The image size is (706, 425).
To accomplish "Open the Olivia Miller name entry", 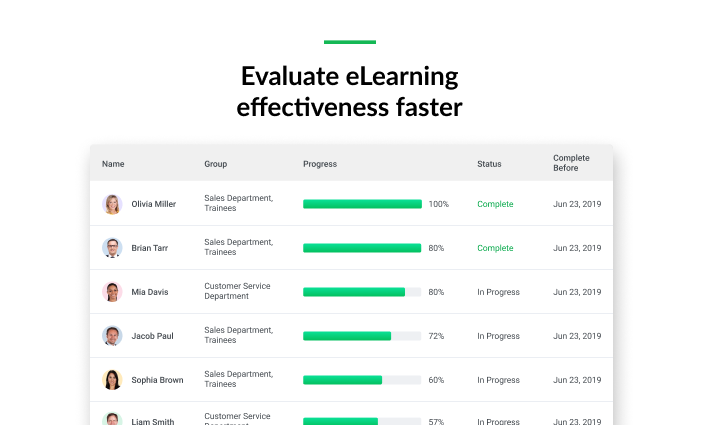I will coord(154,204).
